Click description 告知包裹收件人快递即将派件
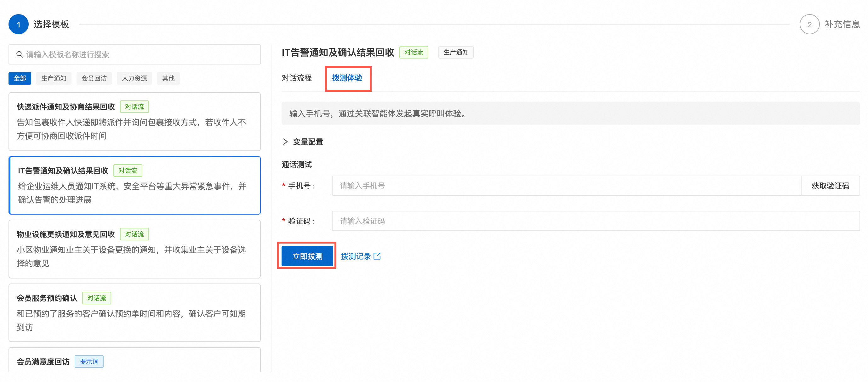Viewport: 868px width, 382px height. (x=131, y=129)
